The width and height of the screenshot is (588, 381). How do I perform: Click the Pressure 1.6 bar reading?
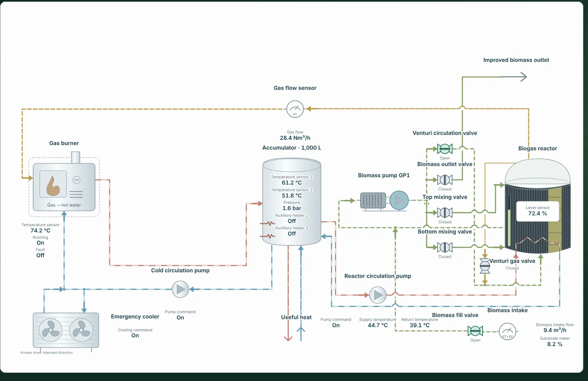tap(292, 208)
